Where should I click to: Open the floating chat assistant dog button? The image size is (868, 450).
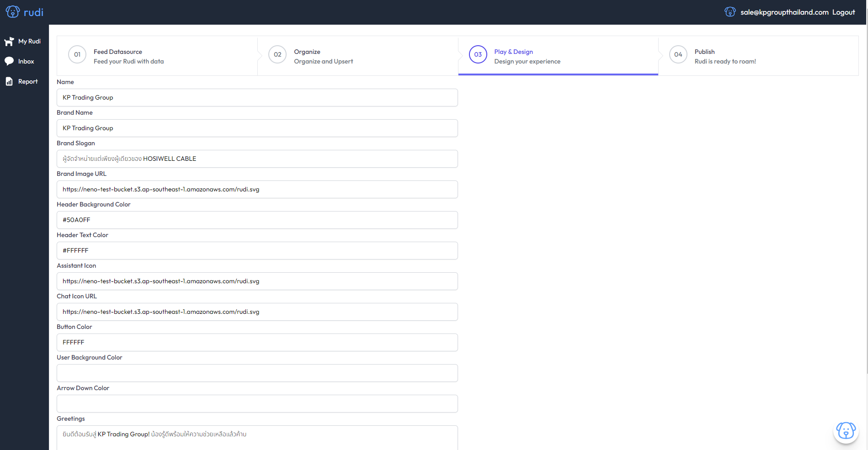click(x=846, y=430)
